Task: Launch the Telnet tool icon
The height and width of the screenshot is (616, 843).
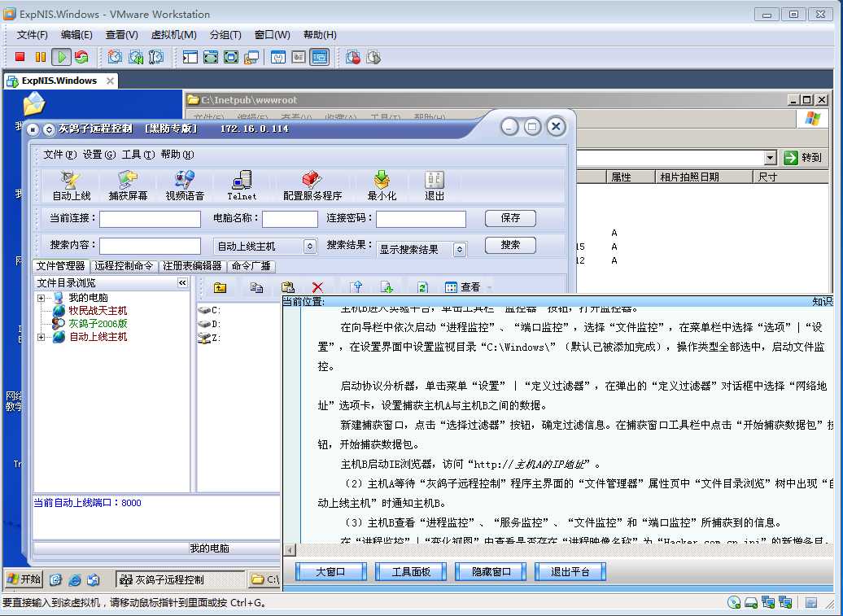Action: (242, 186)
